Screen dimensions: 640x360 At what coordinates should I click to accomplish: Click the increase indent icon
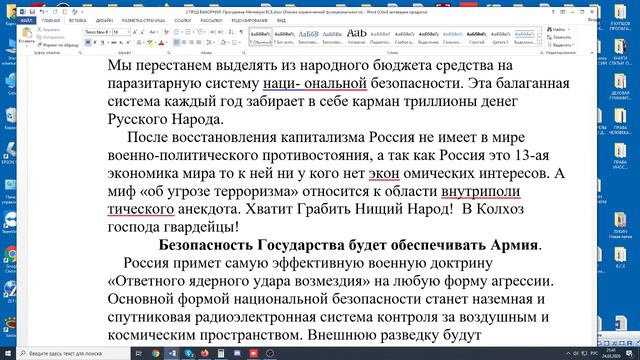pyautogui.click(x=221, y=32)
